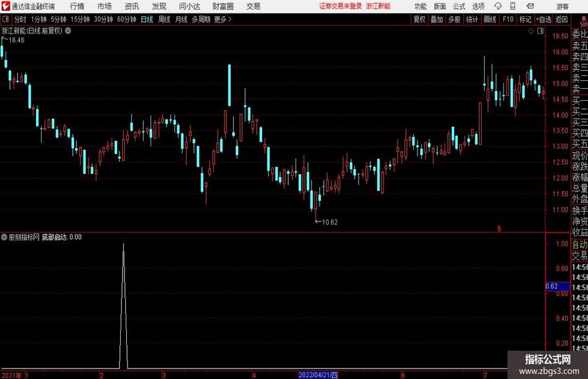Viewport: 588px width, 379px height.
Task: Toggle the left panel icon beside 分时
Action: [5, 19]
